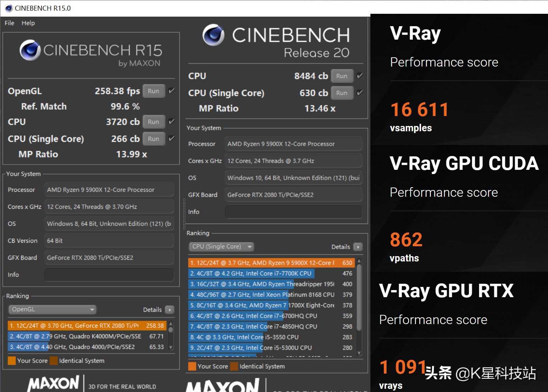Open the File menu
The width and height of the screenshot is (548, 392).
pos(9,23)
